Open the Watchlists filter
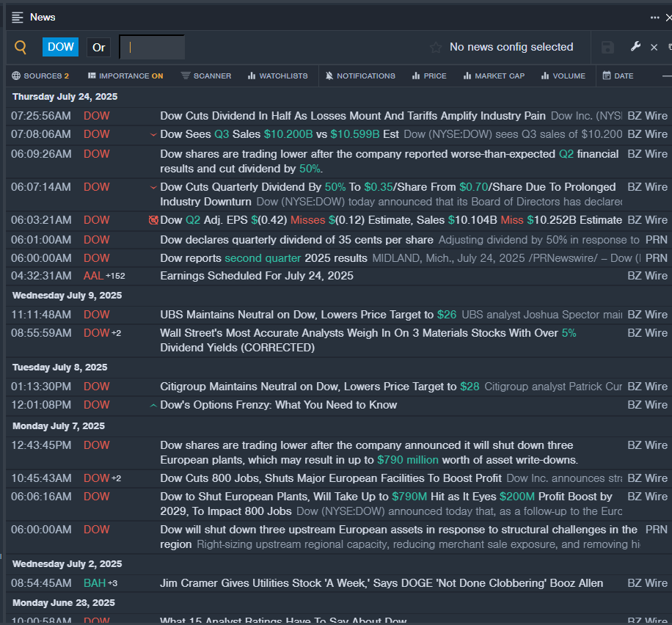This screenshot has width=672, height=625. click(x=278, y=76)
